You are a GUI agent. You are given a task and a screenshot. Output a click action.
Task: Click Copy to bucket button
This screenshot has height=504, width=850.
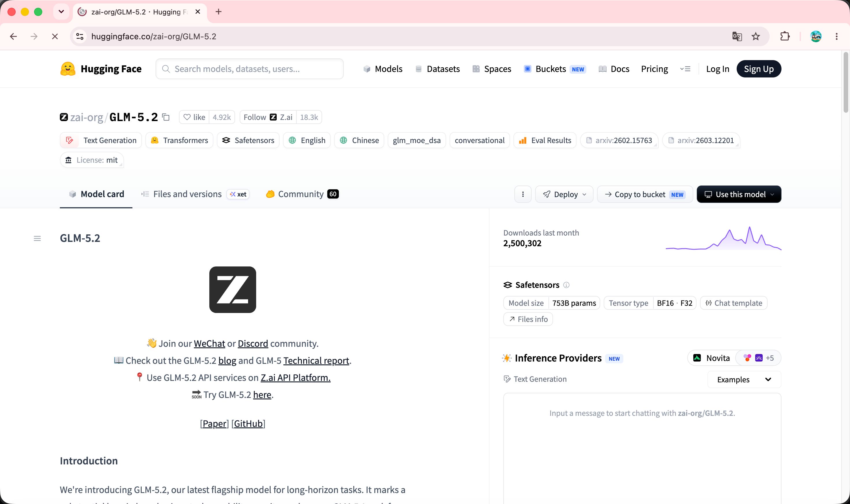[645, 194]
